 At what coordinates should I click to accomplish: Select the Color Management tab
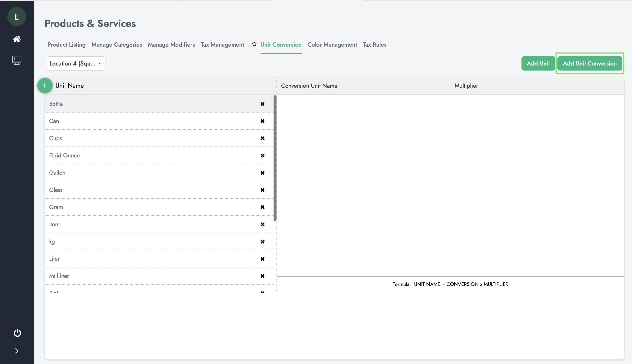click(332, 44)
